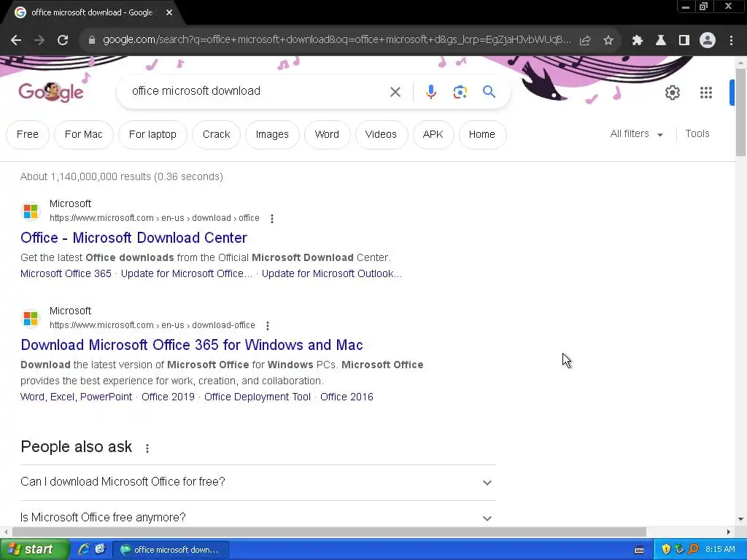Image resolution: width=747 pixels, height=560 pixels.
Task: Click the padlock site info icon
Action: point(92,40)
